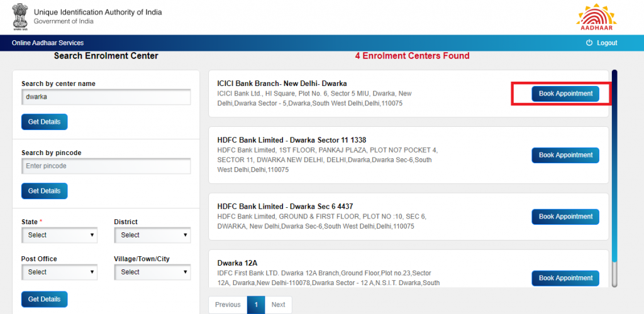Book Appointment at HDFC Dwarka Sector 11 1338
The image size is (644, 314).
click(565, 155)
